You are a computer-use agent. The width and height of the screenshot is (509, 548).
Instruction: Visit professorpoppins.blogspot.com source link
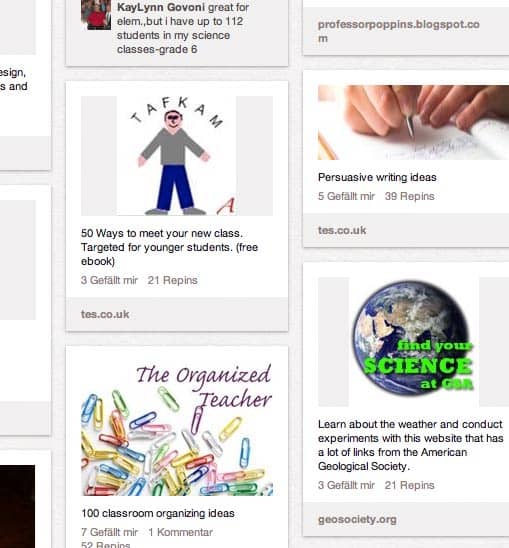399,31
